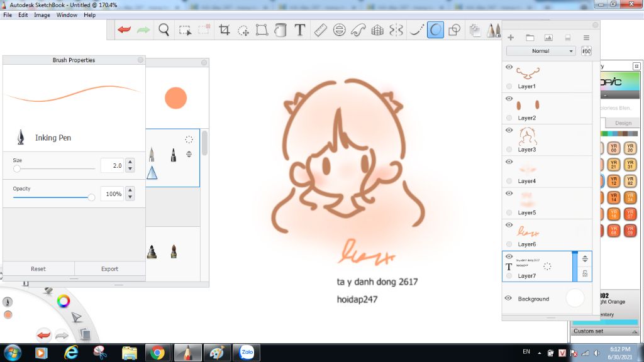644x362 pixels.
Task: Open the Image menu
Action: pyautogui.click(x=42, y=15)
